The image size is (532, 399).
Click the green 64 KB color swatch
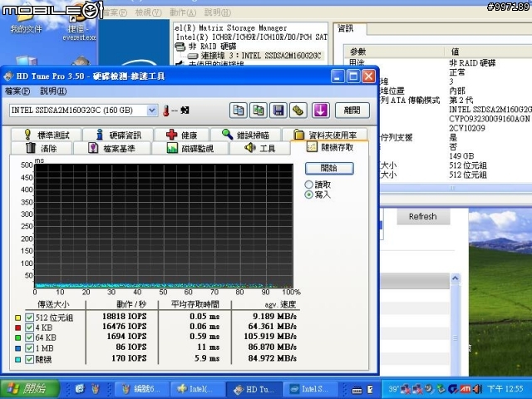click(18, 338)
